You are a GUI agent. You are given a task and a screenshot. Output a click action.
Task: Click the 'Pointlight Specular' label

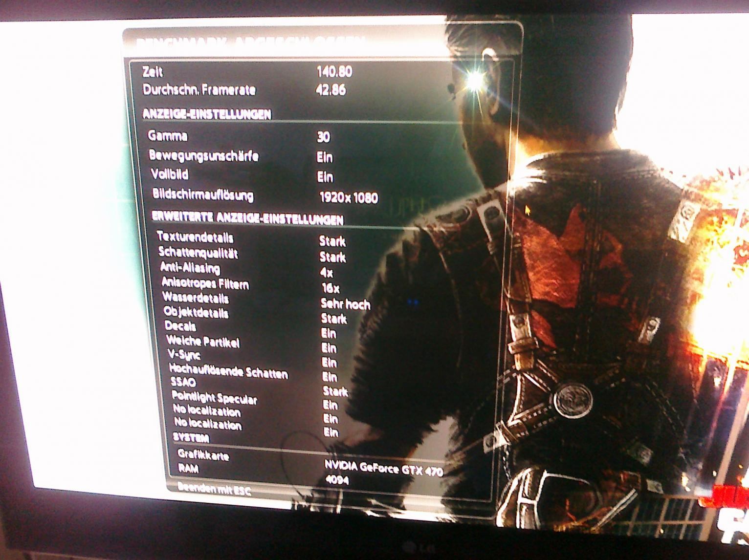tap(215, 397)
